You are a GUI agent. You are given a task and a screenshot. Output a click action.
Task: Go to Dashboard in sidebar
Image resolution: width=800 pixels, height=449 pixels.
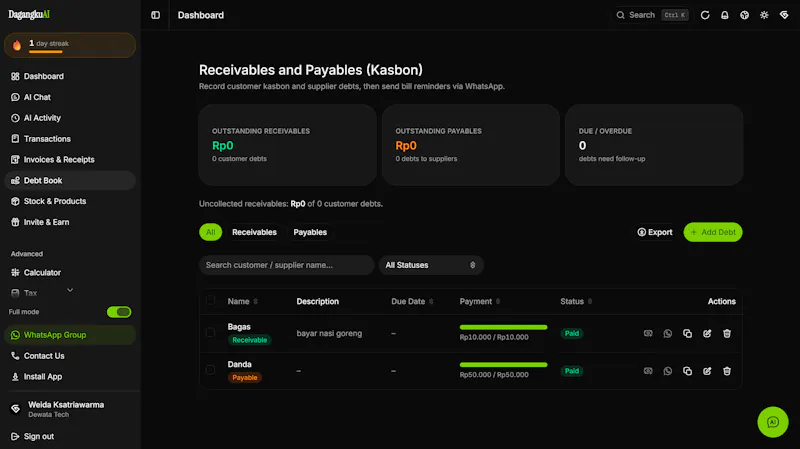tap(70, 76)
